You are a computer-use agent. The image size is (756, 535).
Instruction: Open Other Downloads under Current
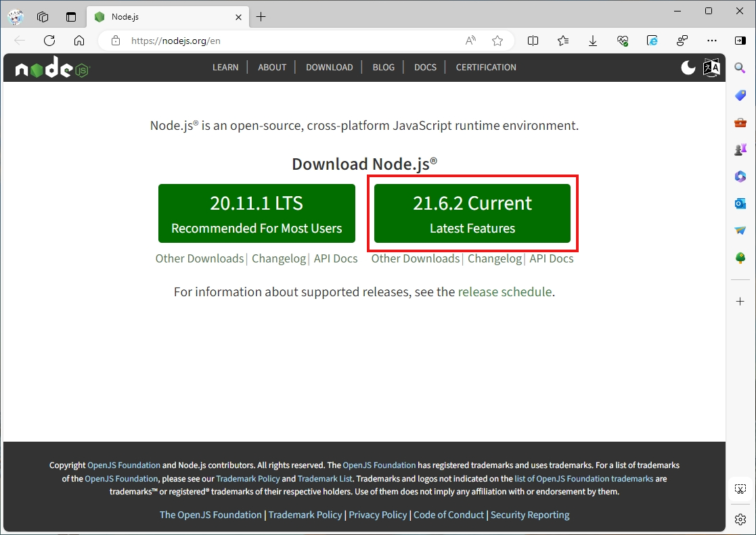click(416, 259)
